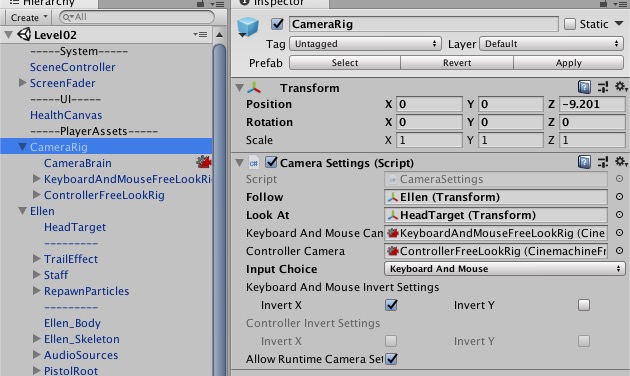Open the Static dropdown arrow
The height and width of the screenshot is (376, 630).
tap(619, 24)
